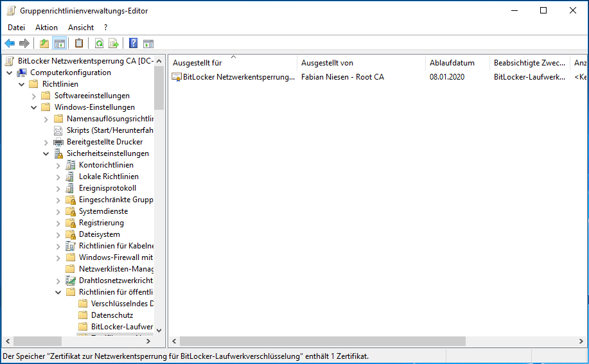Click the blue Help toolbar icon
This screenshot has height=364, width=589.
(x=134, y=43)
